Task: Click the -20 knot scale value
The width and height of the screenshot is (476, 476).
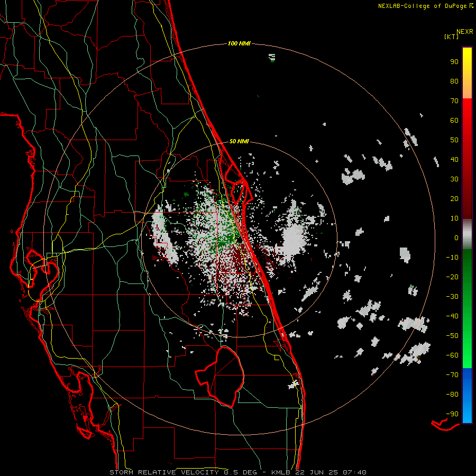Action: 452,277
